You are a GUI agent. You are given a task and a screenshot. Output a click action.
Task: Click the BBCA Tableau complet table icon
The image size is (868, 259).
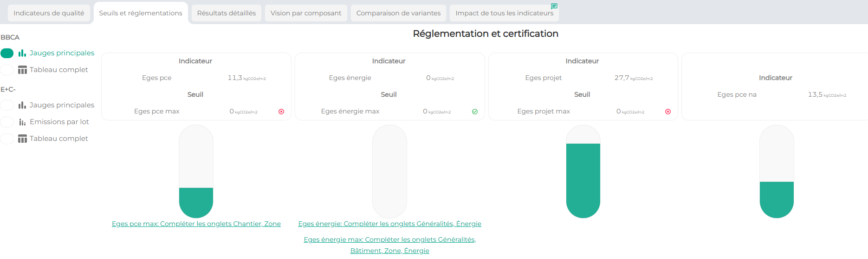pos(22,70)
